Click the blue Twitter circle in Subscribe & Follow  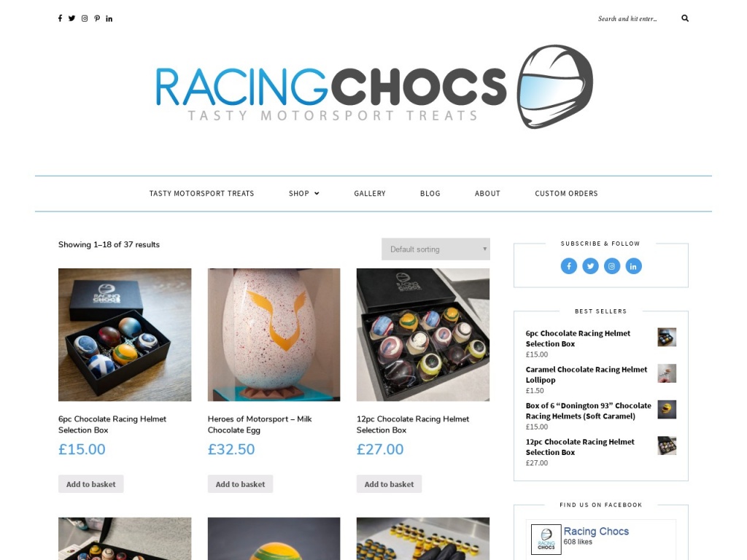[x=590, y=265]
